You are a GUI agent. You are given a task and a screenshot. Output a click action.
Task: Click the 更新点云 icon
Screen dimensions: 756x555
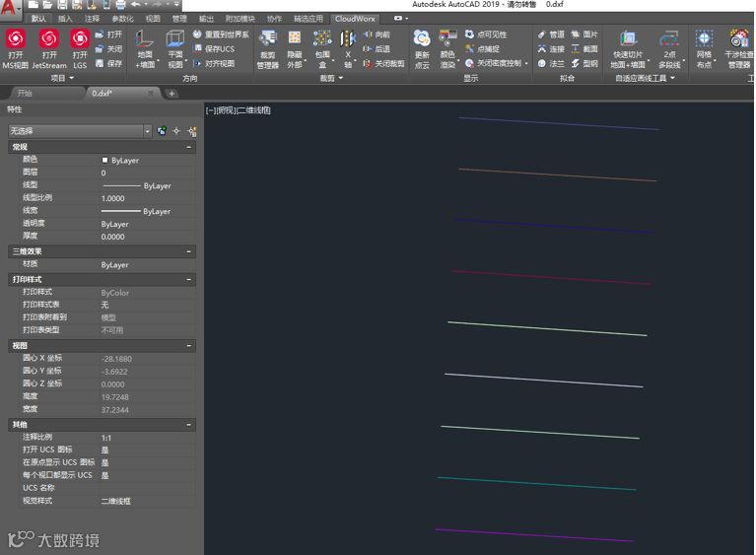point(422,49)
